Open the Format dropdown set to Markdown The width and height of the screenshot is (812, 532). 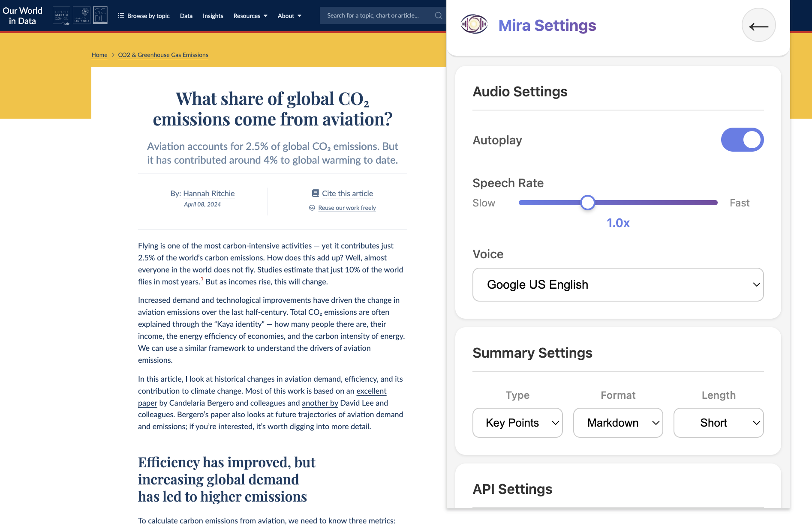pyautogui.click(x=618, y=423)
